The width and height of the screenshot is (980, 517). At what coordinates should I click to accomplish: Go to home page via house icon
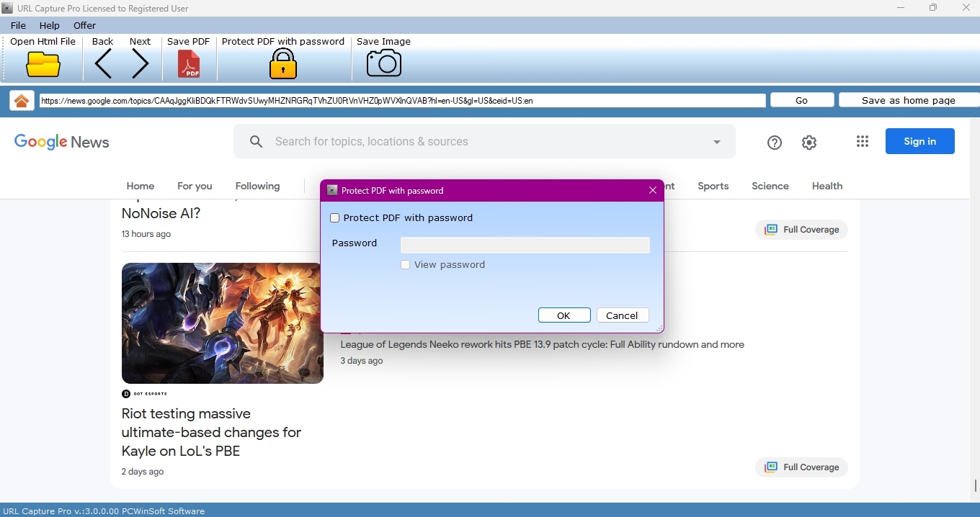(22, 101)
